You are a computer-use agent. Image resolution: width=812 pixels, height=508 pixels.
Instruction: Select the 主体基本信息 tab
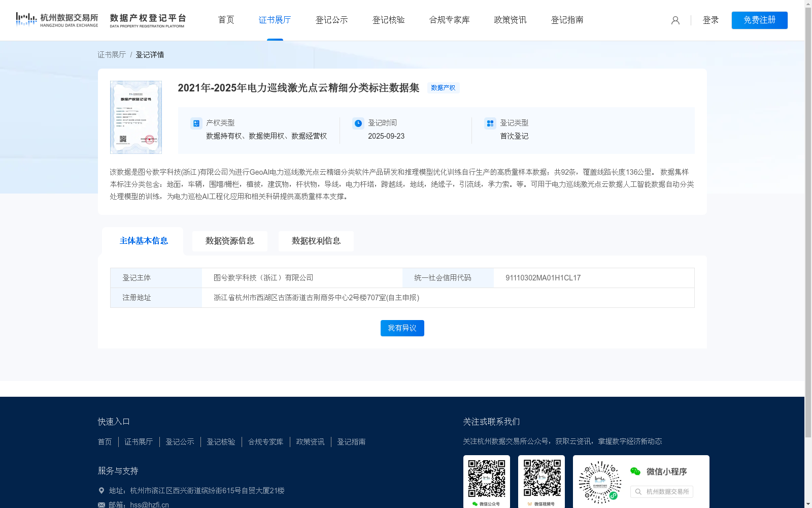[144, 241]
